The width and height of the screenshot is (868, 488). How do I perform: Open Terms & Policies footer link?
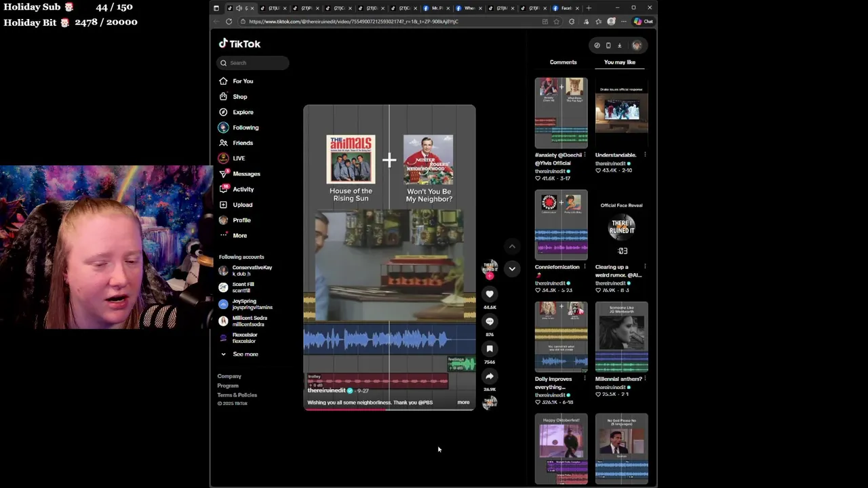click(x=237, y=395)
